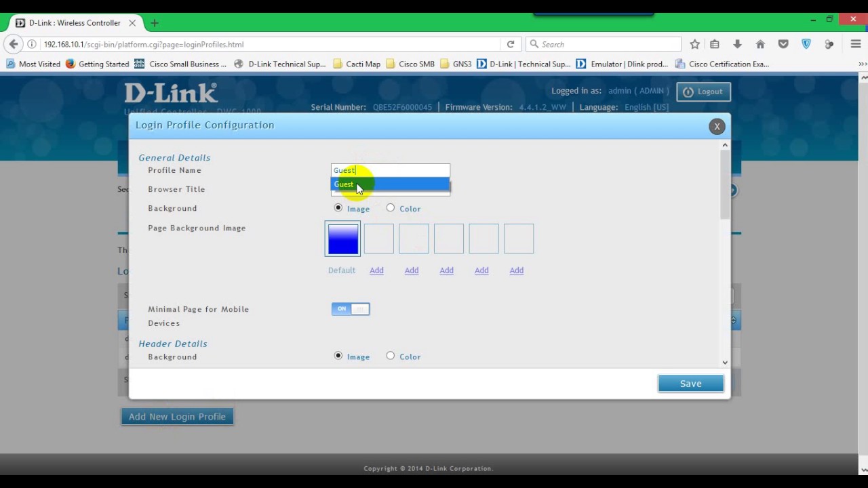Click the browser page scrollbar down arrow
This screenshot has height=488, width=868.
pos(863,470)
